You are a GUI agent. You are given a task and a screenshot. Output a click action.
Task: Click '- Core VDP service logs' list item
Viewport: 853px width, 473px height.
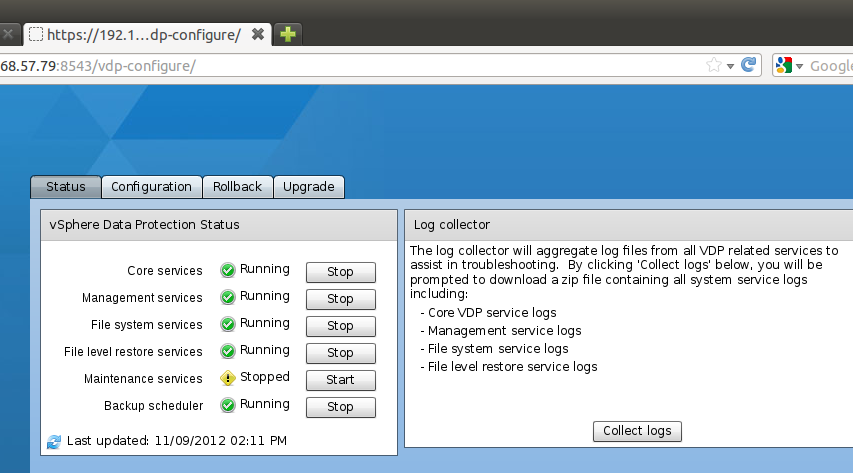click(489, 313)
